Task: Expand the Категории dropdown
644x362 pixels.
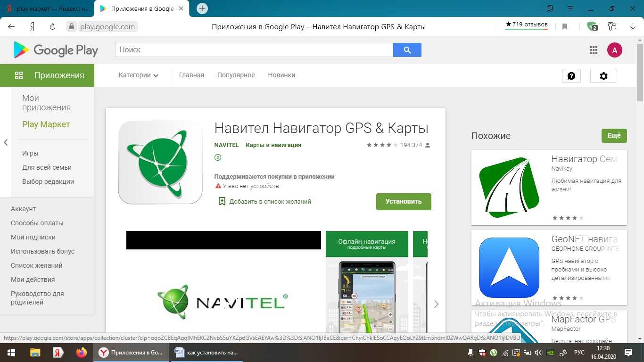Action: pos(138,75)
